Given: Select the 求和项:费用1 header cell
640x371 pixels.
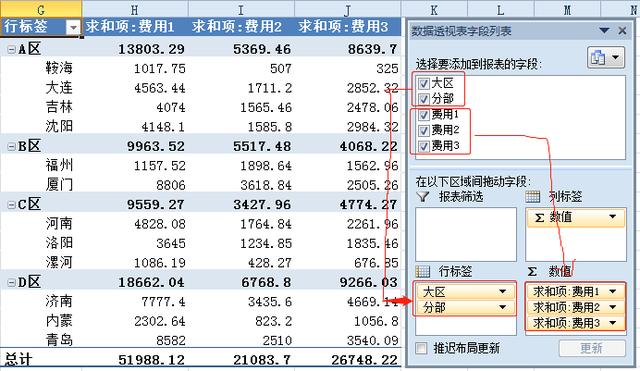Looking at the screenshot, I should pyautogui.click(x=135, y=27).
